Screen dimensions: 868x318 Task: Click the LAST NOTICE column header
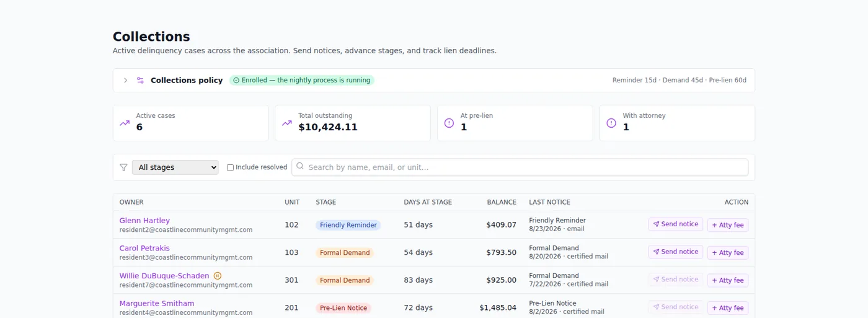click(549, 202)
